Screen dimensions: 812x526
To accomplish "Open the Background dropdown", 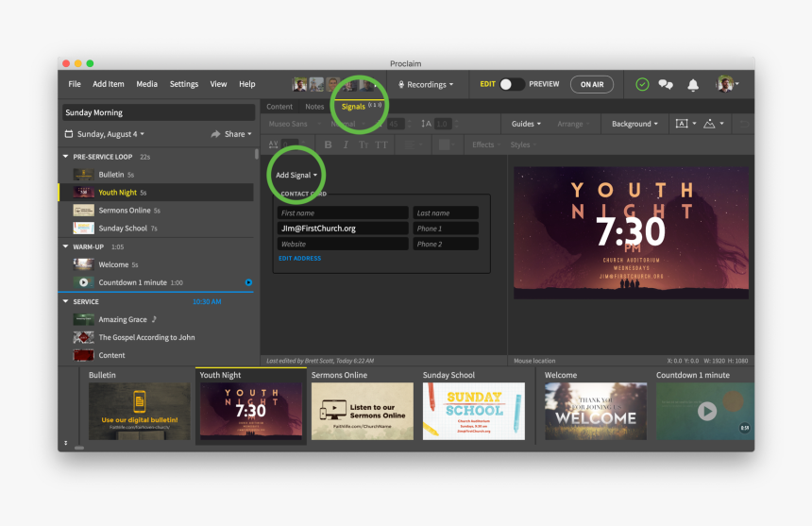I will click(x=634, y=124).
